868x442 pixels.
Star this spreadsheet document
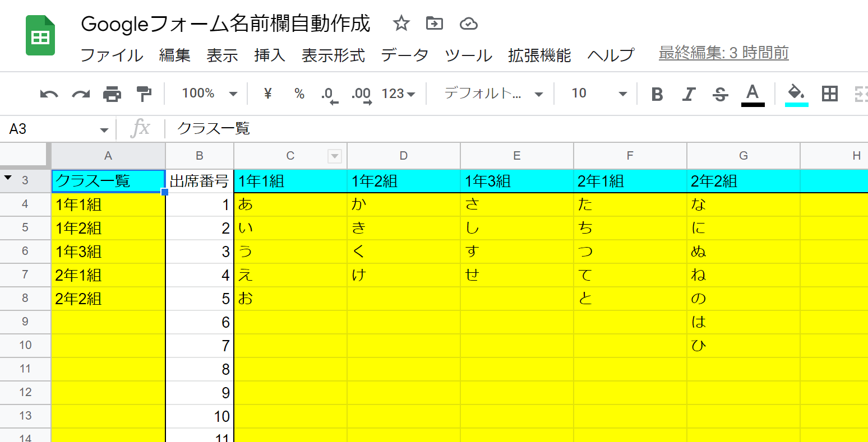coord(401,24)
